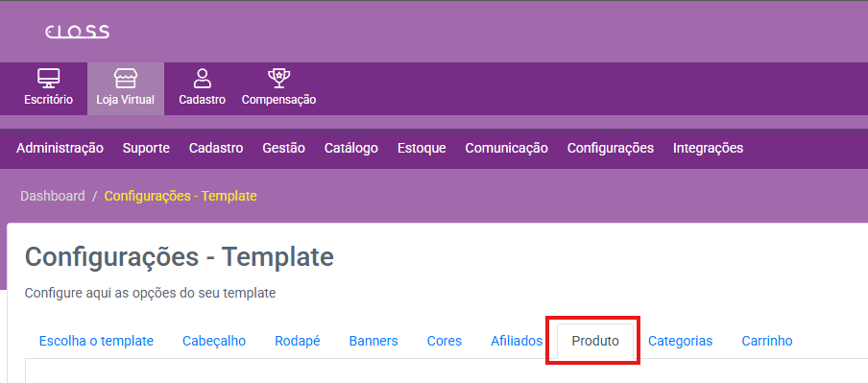
Task: Click the Configurações - Template breadcrumb
Action: (x=181, y=196)
